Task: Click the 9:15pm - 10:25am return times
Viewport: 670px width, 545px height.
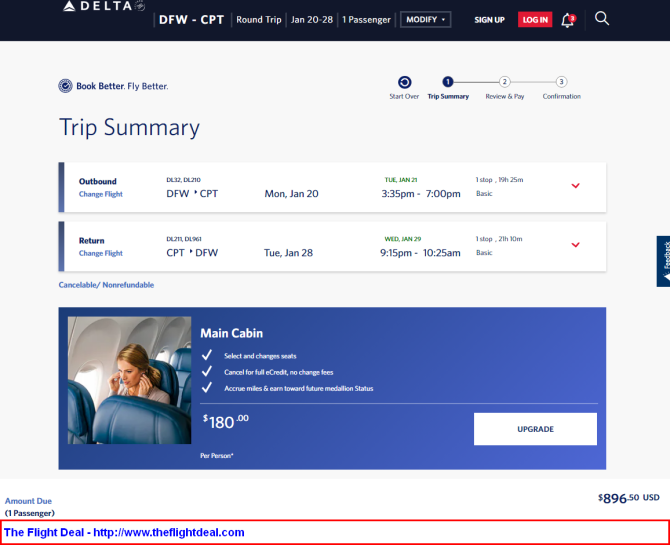Action: tap(420, 253)
